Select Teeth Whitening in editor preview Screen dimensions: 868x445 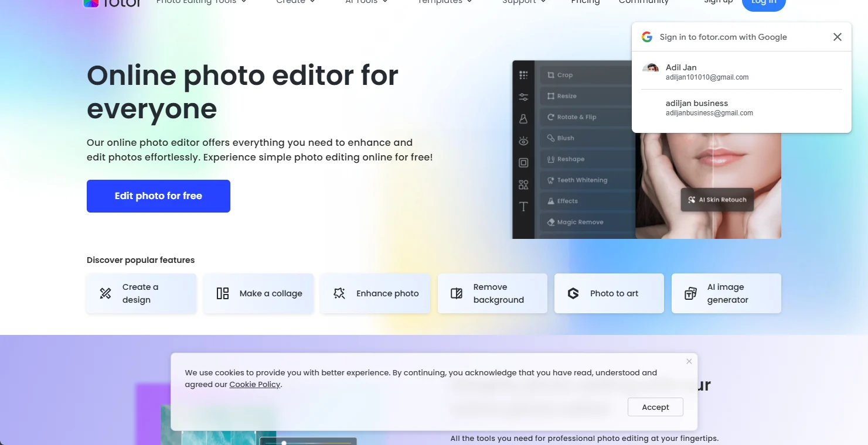[x=587, y=180]
